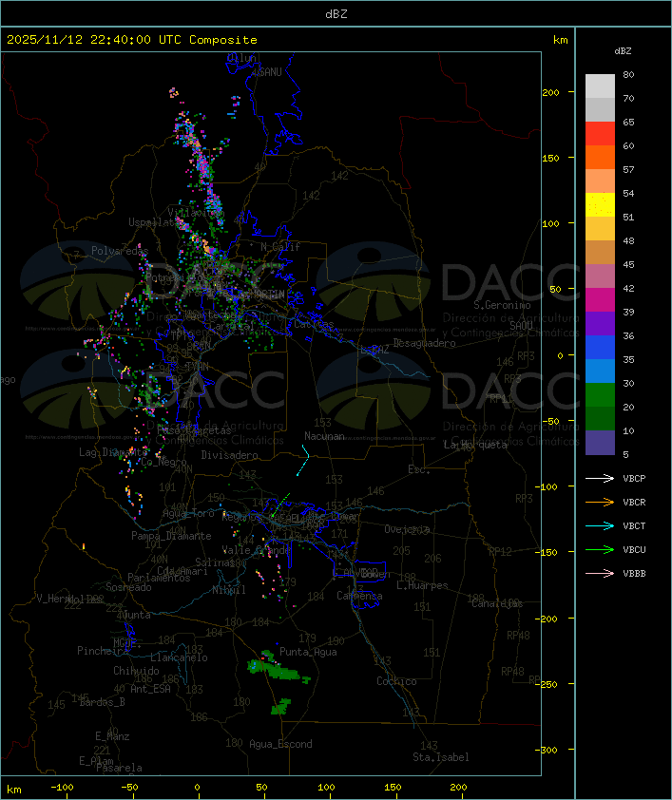Click the Canalejas map label
This screenshot has height=800, width=672.
(x=497, y=604)
